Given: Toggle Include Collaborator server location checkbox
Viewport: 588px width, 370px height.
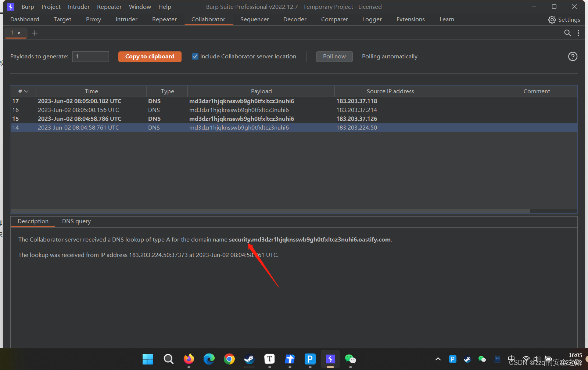Looking at the screenshot, I should coord(195,57).
